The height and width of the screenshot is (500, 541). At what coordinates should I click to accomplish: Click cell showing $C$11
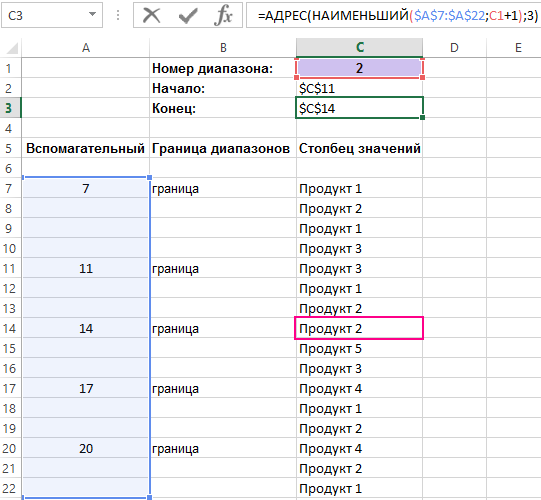360,88
